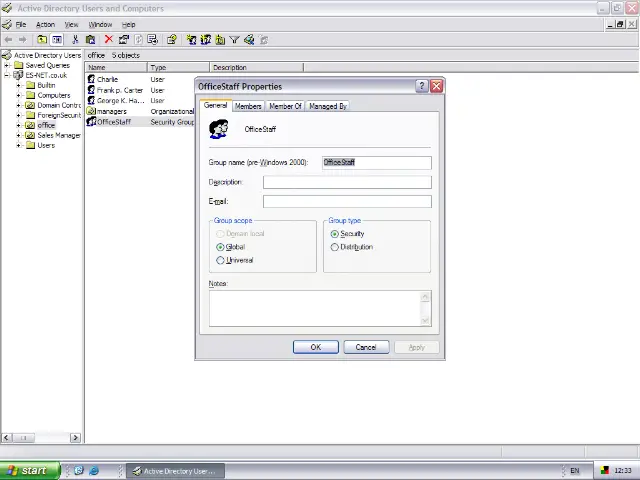
Task: Click the EN language indicator in the tray
Action: coord(575,471)
